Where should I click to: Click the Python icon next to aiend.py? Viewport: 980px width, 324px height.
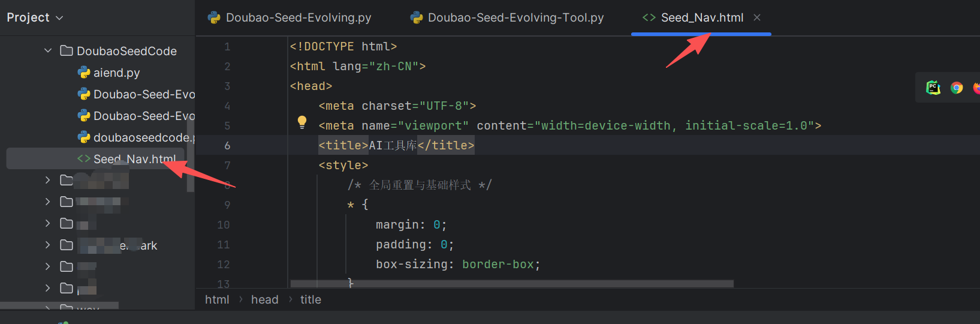[x=84, y=73]
